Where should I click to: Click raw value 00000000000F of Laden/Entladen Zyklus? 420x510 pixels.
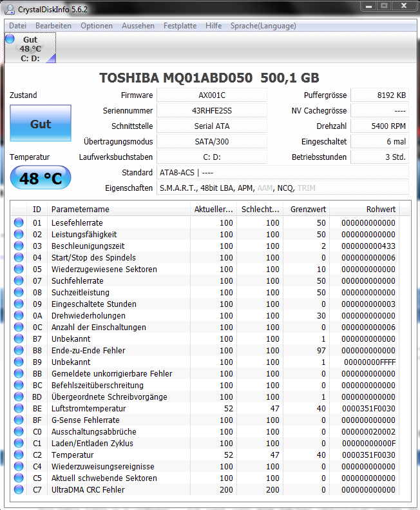(368, 444)
